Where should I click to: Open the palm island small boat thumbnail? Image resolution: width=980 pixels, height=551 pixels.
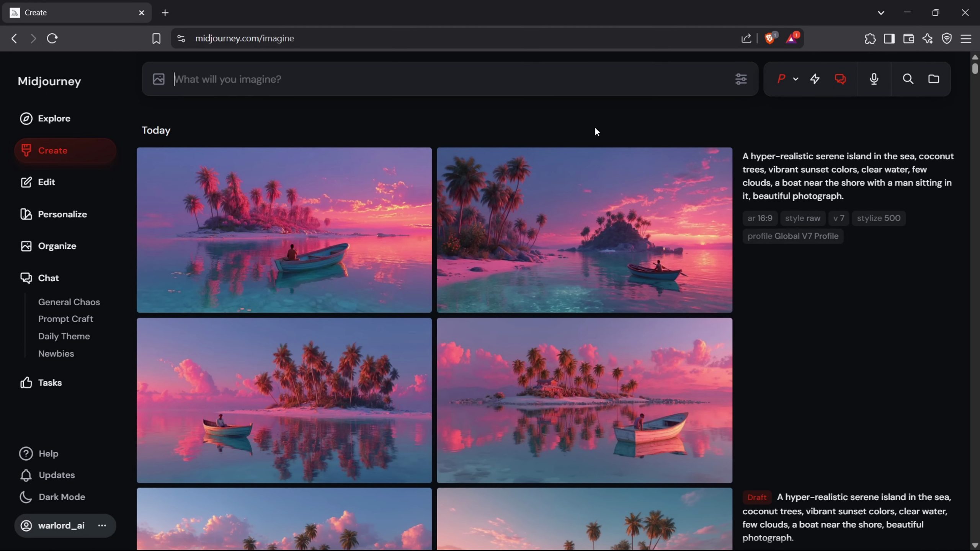pyautogui.click(x=284, y=400)
